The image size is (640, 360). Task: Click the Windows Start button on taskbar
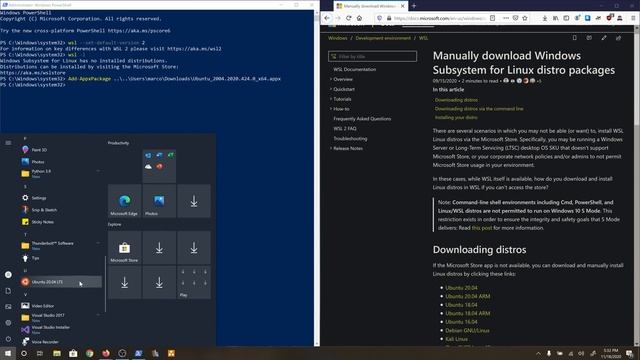point(8,353)
